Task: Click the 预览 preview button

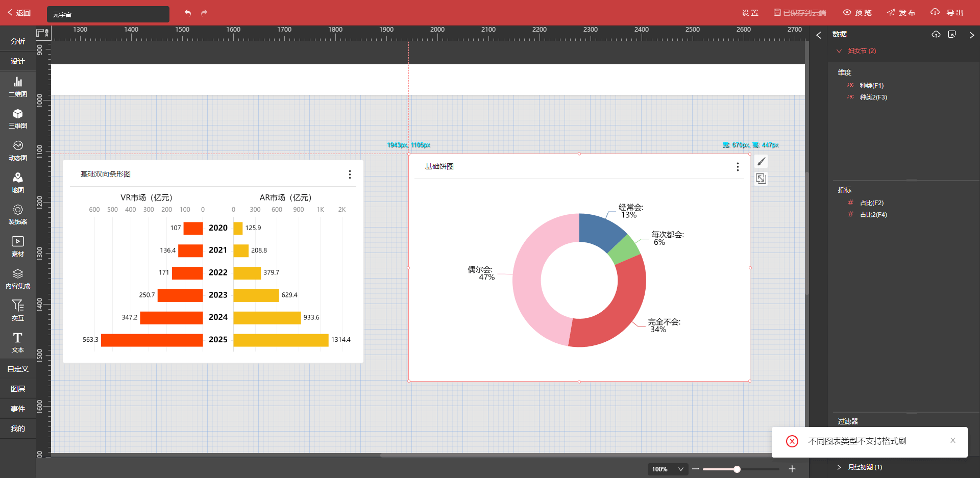Action: [857, 13]
